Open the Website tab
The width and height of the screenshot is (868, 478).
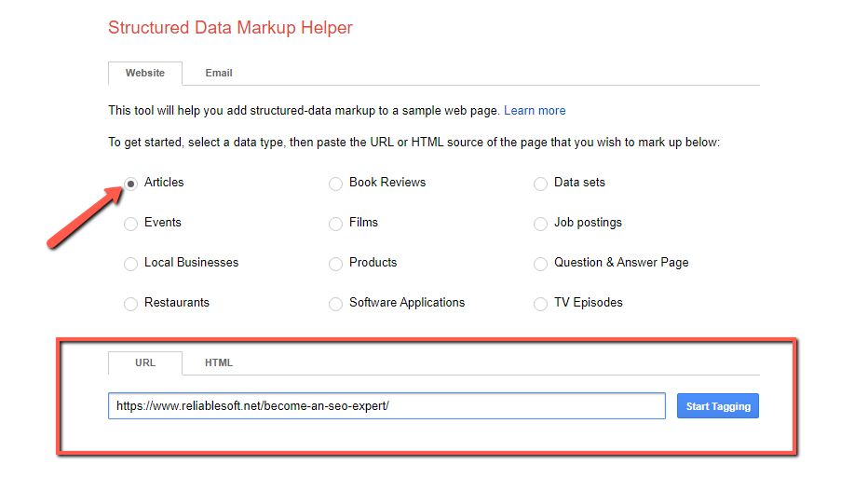click(x=145, y=73)
